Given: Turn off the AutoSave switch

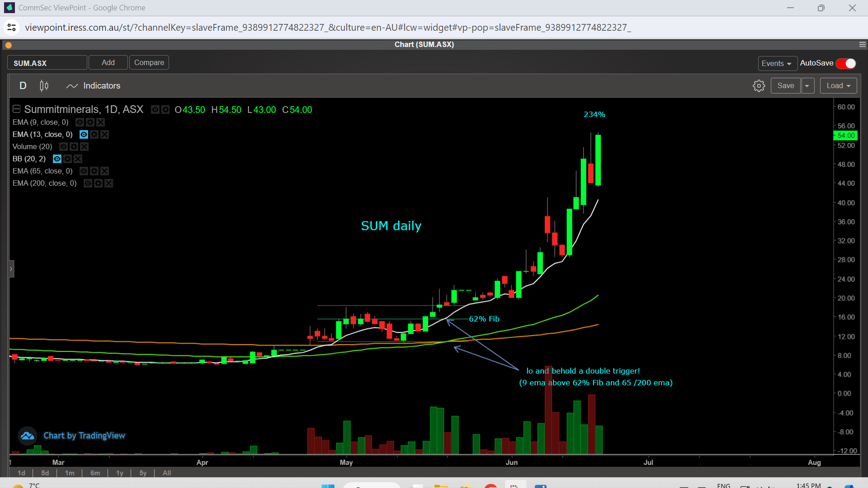Looking at the screenshot, I should pyautogui.click(x=846, y=64).
